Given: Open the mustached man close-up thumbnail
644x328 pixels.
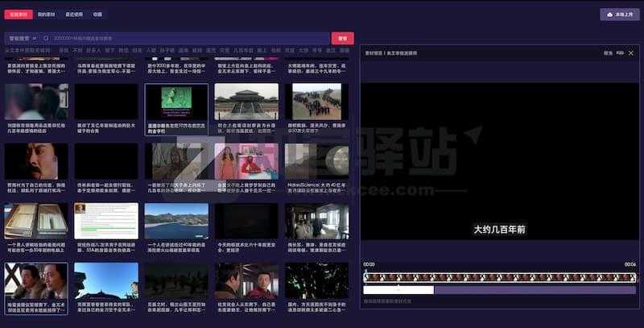Looking at the screenshot, I should [36, 161].
